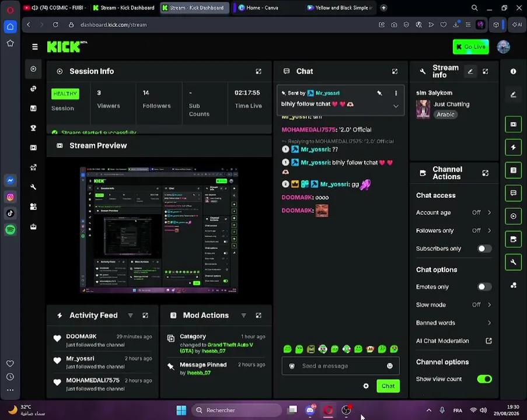The height and width of the screenshot is (420, 527).
Task: Filter the Mod Actions list
Action: (x=244, y=315)
